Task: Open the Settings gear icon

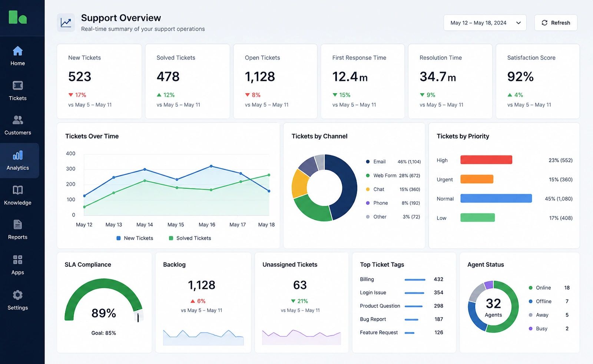Action: click(17, 295)
